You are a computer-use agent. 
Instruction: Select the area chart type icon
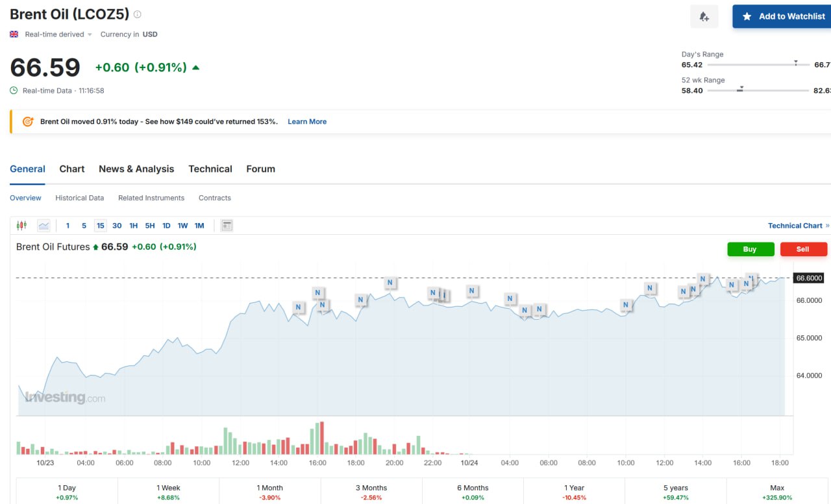pyautogui.click(x=43, y=226)
